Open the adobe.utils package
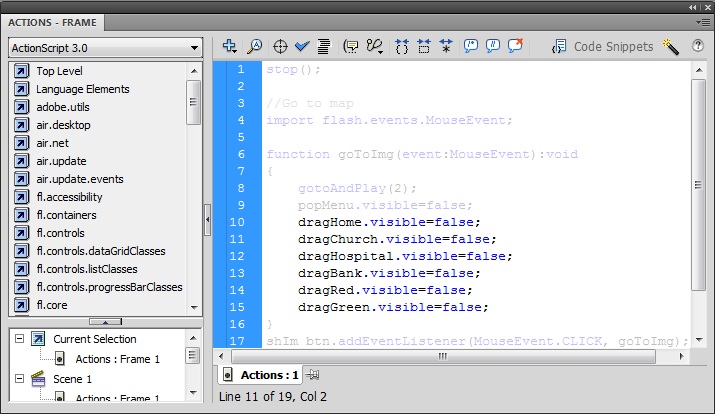715x414 pixels. [63, 107]
